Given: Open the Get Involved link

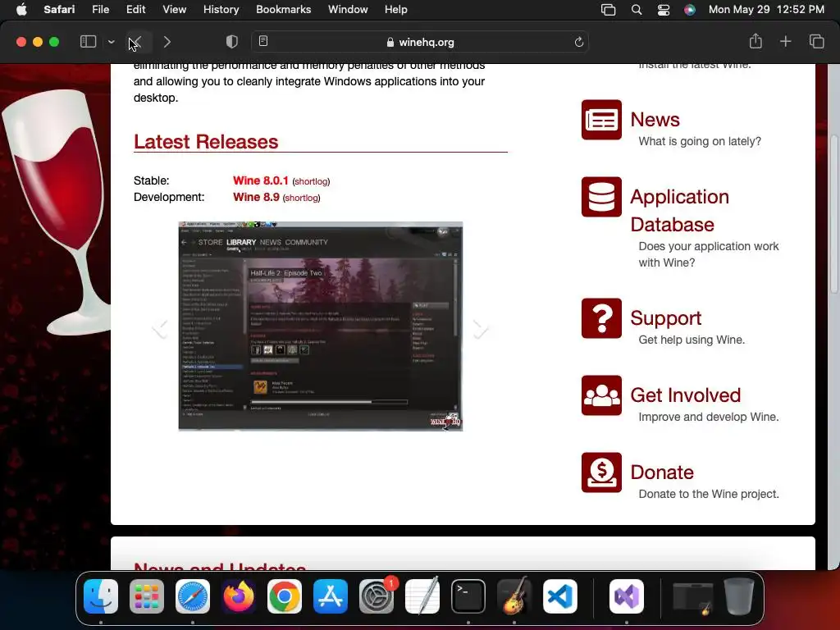Looking at the screenshot, I should [x=685, y=395].
